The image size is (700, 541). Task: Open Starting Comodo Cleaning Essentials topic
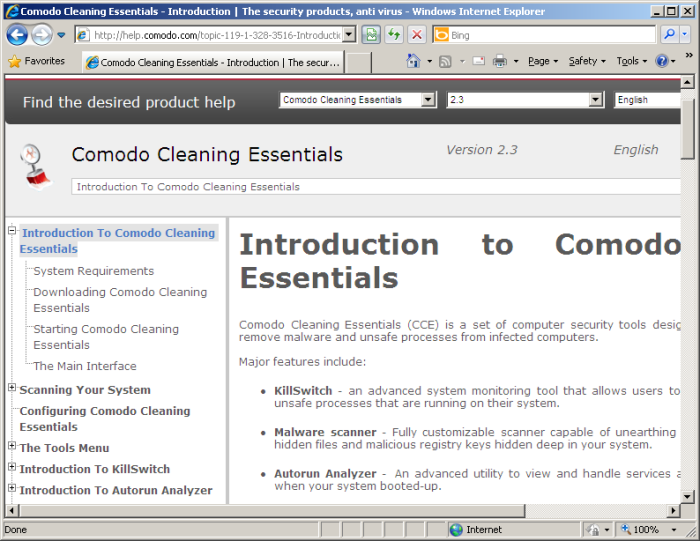click(x=106, y=337)
